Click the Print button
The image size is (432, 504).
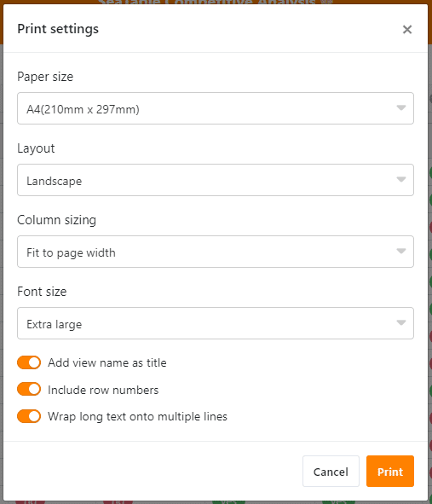pyautogui.click(x=390, y=472)
